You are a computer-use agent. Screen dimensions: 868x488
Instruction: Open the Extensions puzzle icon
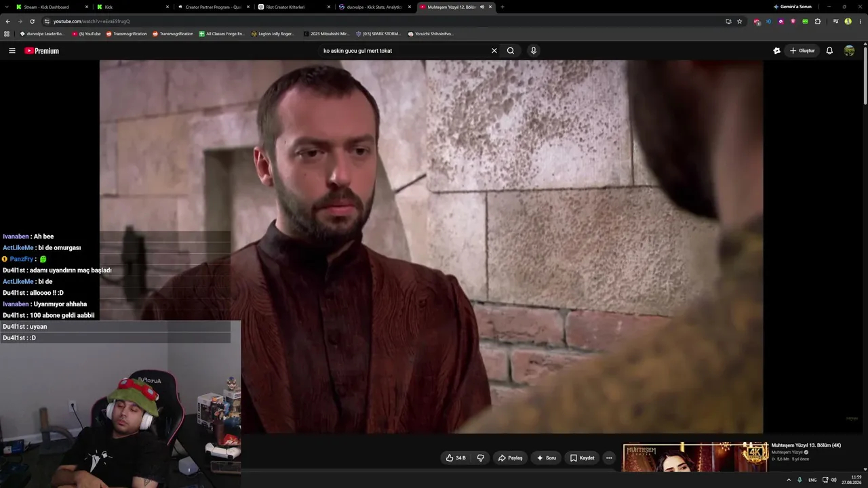point(818,21)
